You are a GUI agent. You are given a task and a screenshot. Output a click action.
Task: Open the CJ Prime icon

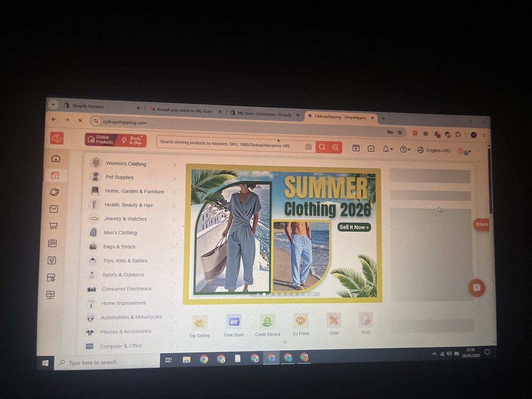(301, 320)
